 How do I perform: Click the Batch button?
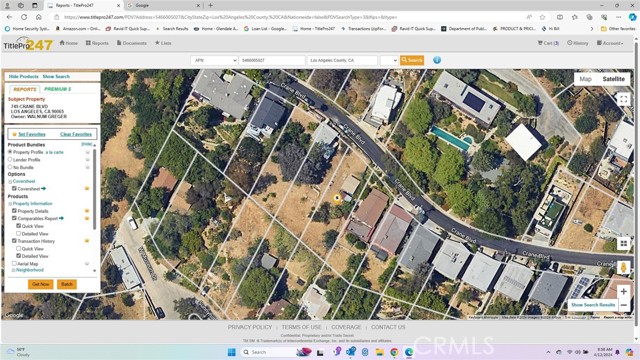point(67,284)
